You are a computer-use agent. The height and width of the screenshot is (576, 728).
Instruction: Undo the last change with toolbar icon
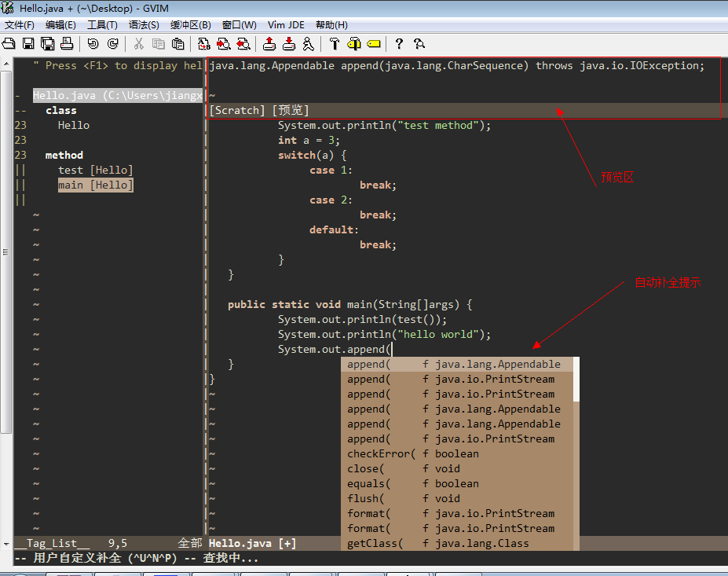[x=93, y=45]
